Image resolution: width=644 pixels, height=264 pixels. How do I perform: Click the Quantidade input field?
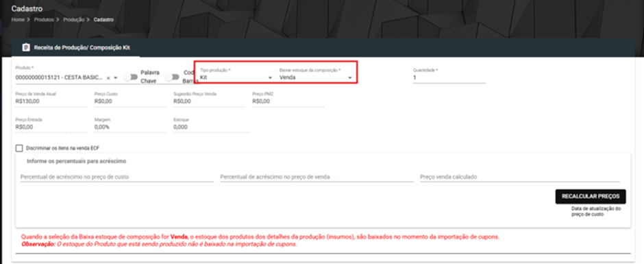[449, 77]
